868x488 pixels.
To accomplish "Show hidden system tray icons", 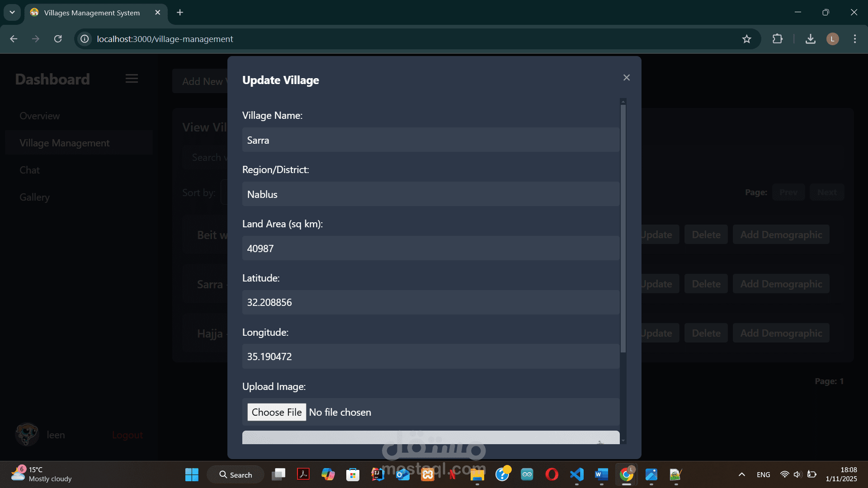I will (741, 474).
